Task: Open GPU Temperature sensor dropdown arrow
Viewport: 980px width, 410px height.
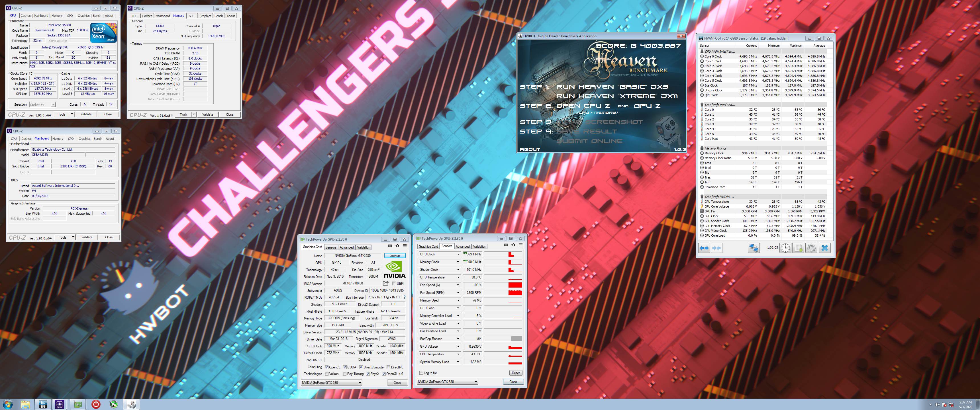Action: tap(458, 277)
